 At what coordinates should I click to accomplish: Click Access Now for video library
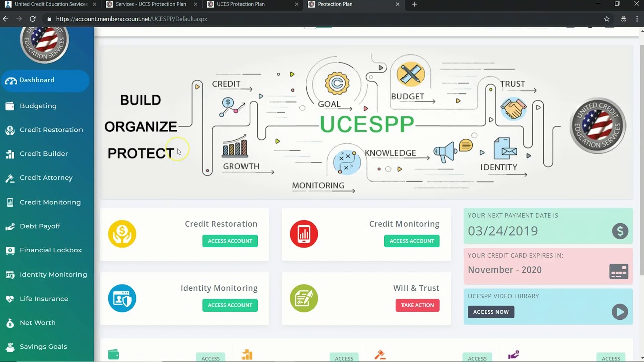[x=491, y=312]
